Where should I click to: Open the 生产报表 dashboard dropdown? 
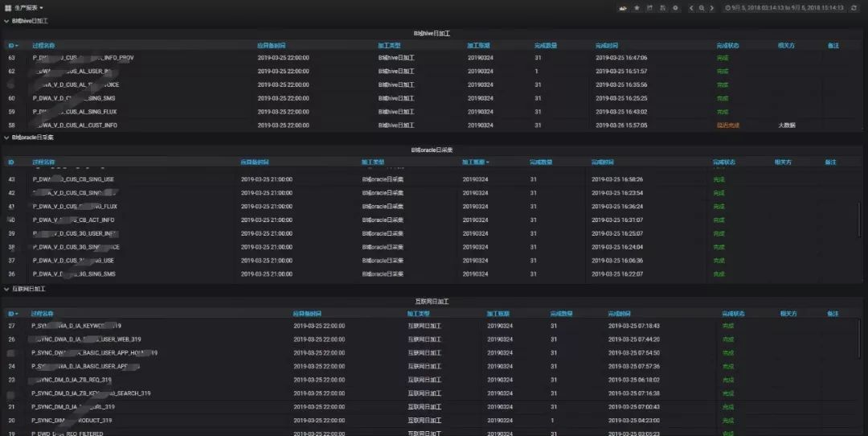[29, 8]
